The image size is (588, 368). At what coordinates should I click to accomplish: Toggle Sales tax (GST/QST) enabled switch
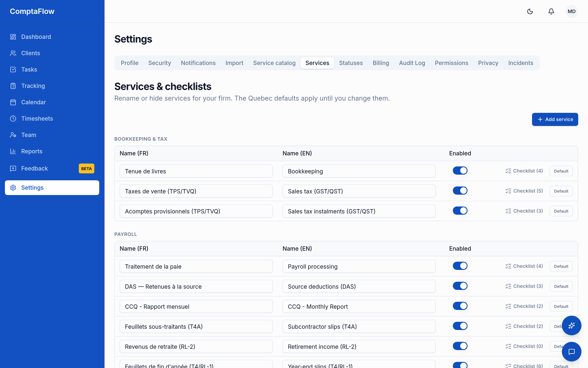point(460,191)
